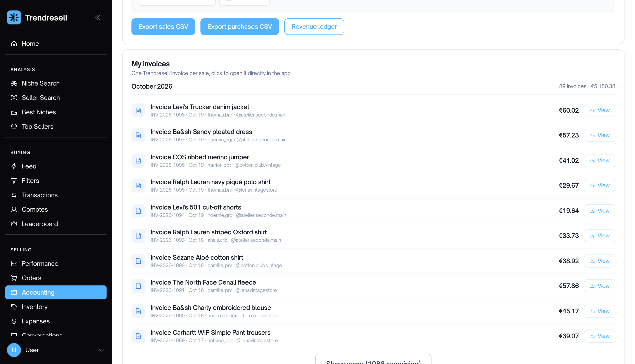View the Sézane Aloé cotton shirt invoice
The width and height of the screenshot is (635, 364).
(599, 261)
